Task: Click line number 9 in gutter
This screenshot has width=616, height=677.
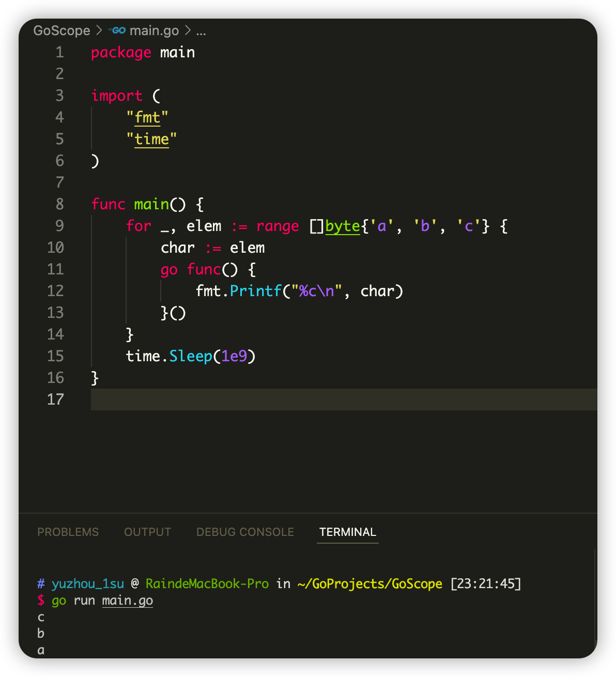Action: tap(60, 226)
